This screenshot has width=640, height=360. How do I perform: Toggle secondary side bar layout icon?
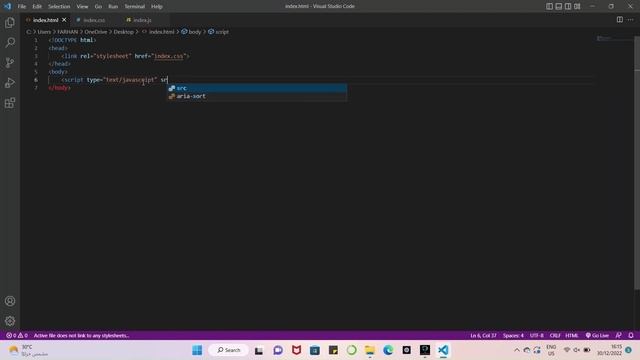click(x=568, y=6)
